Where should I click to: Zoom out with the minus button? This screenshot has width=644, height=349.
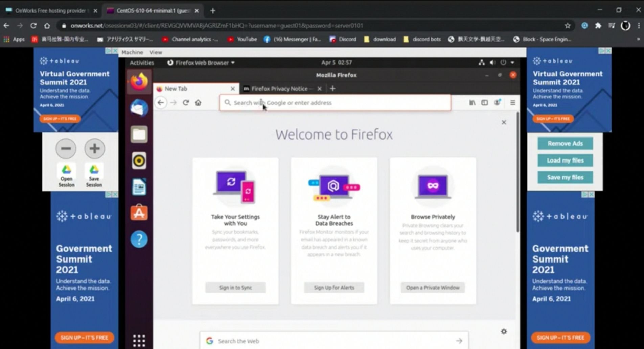pos(66,148)
